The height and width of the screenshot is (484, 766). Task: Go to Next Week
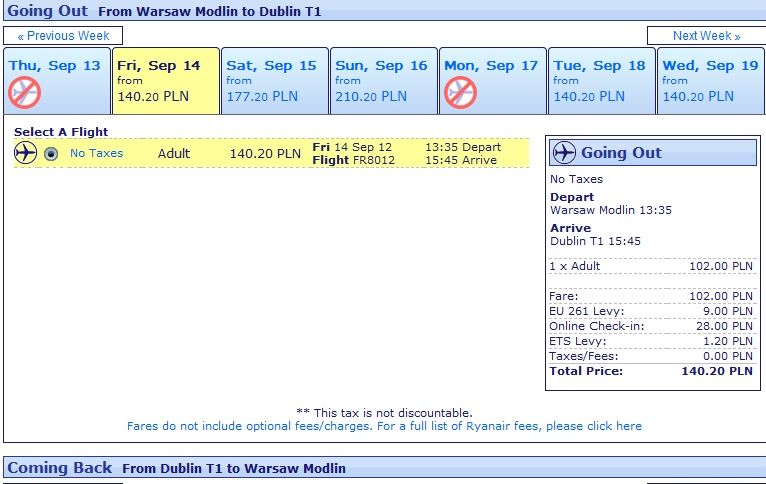tap(706, 36)
